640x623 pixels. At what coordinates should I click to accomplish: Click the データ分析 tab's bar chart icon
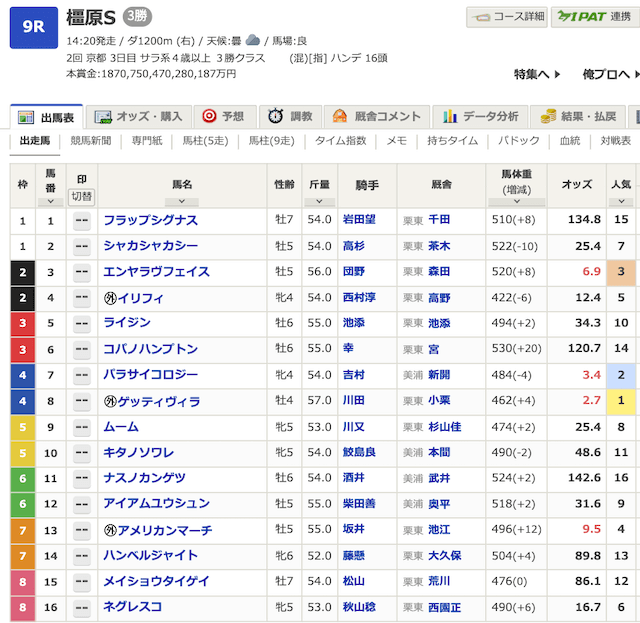pos(450,116)
